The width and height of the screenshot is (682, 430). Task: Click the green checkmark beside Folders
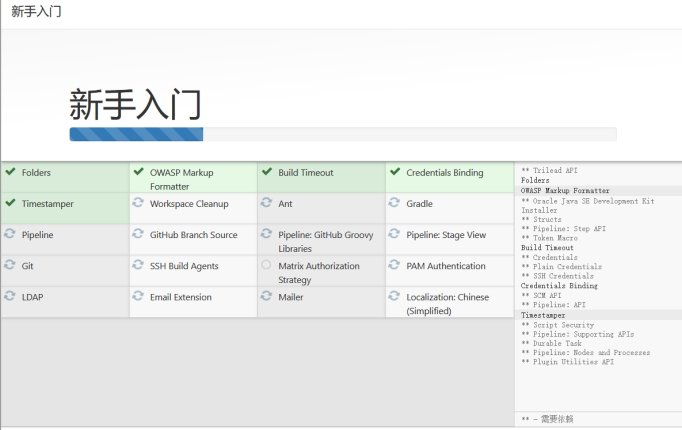coord(10,172)
